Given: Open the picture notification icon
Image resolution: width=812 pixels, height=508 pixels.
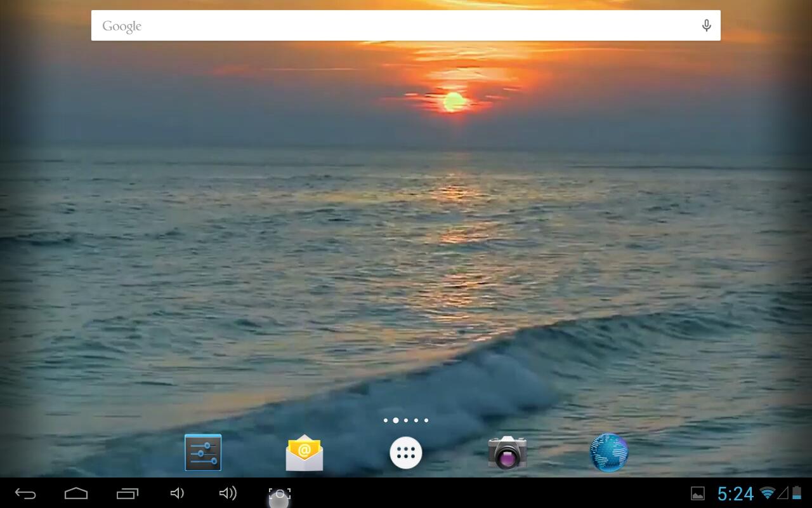Looking at the screenshot, I should pos(698,493).
